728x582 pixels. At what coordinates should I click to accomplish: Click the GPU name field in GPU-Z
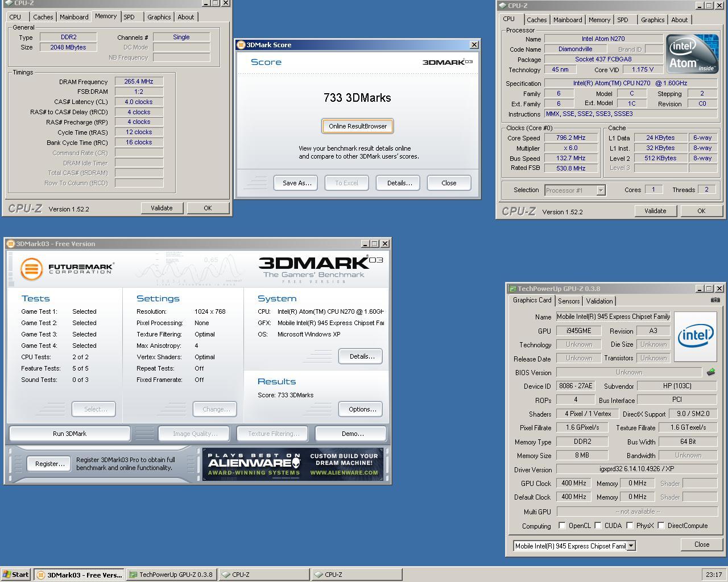(x=613, y=317)
